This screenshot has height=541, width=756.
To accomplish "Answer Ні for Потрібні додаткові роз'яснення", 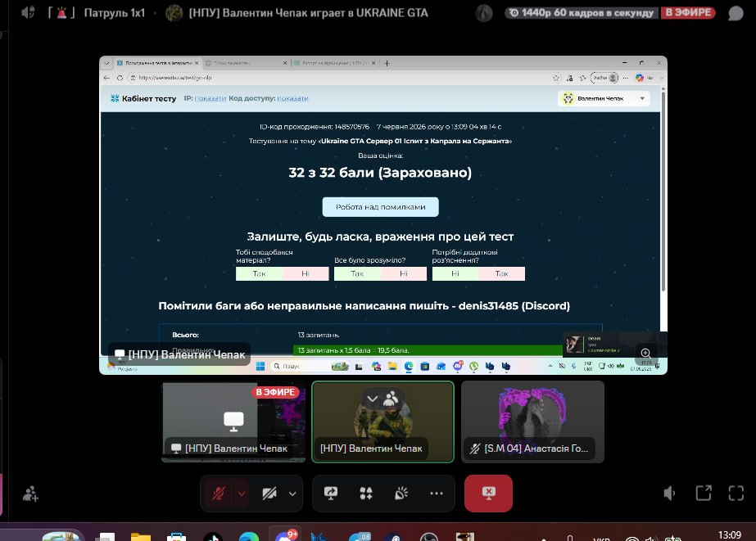I will pos(455,273).
